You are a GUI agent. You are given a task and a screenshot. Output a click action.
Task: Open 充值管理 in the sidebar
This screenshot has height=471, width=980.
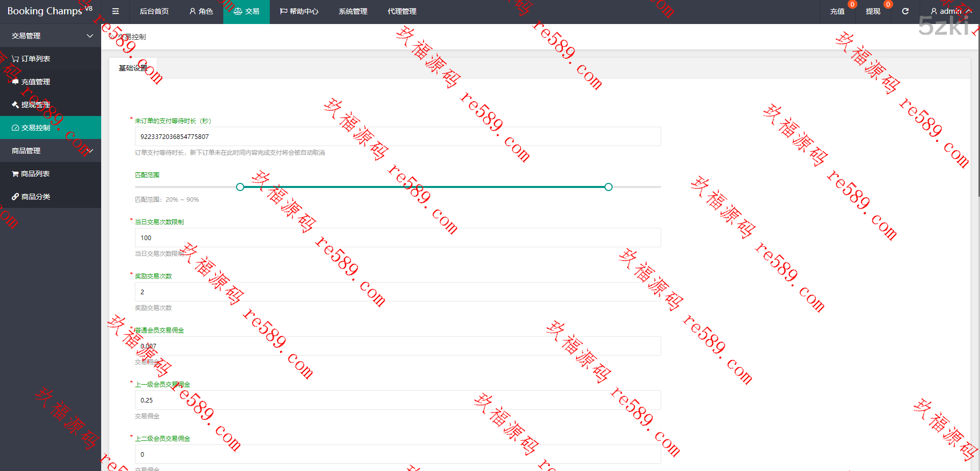[x=35, y=82]
